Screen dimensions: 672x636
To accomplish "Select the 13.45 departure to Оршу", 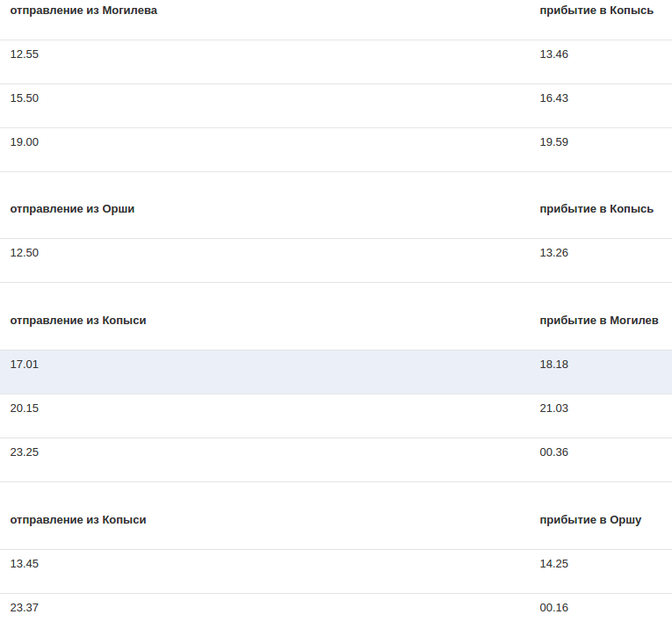I will click(x=25, y=564).
